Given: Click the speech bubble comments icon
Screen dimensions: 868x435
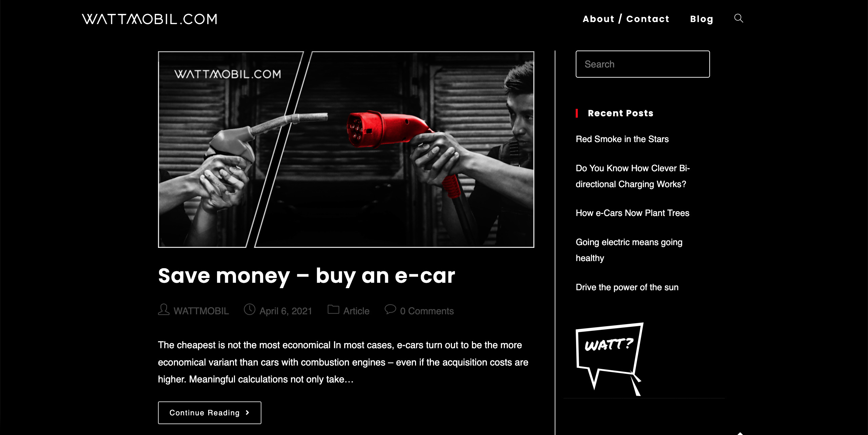Looking at the screenshot, I should pos(390,309).
